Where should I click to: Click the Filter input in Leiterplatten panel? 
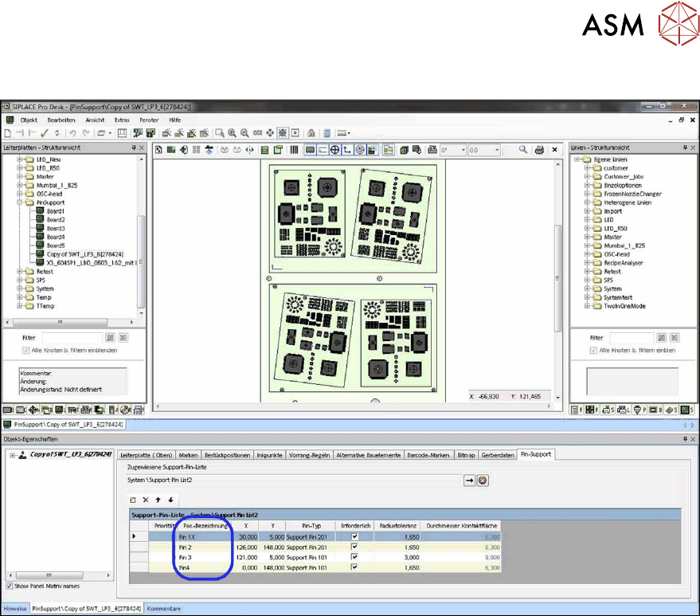tap(72, 338)
